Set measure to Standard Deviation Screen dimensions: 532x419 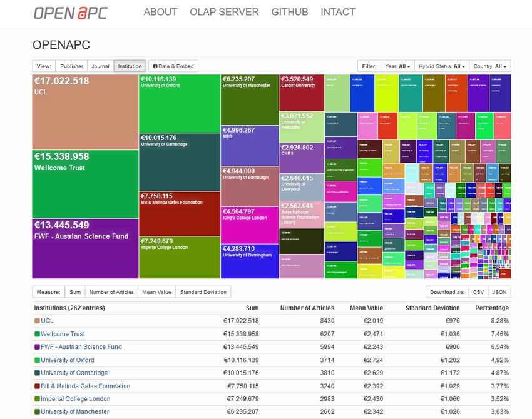(203, 292)
